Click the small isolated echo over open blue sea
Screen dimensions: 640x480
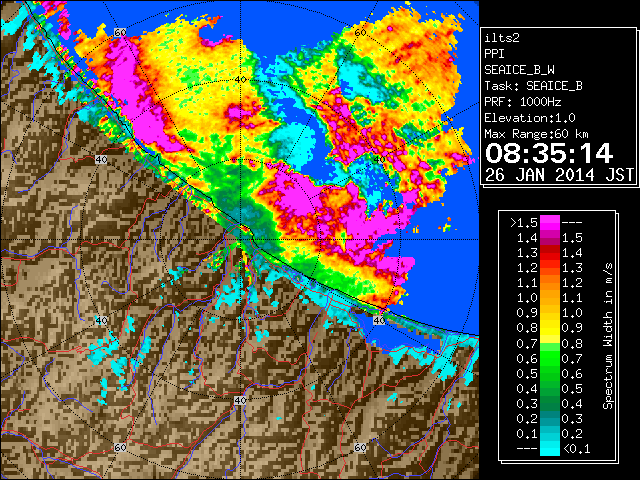(x=447, y=226)
